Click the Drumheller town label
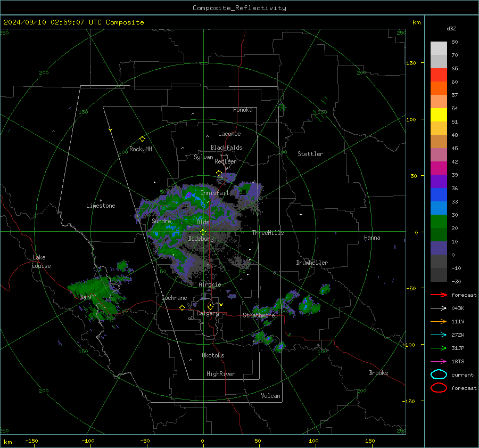 coord(312,263)
